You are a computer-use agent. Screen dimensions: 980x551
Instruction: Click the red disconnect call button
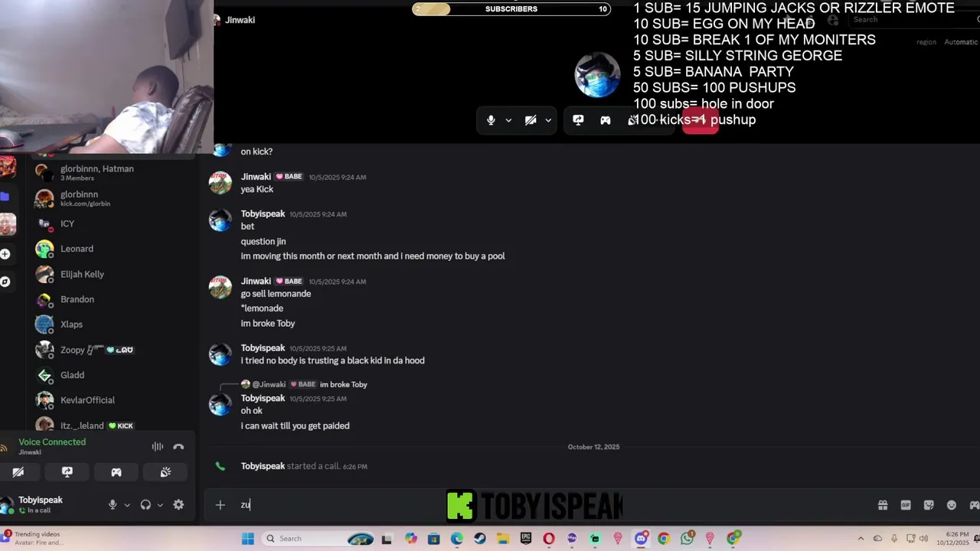point(700,120)
